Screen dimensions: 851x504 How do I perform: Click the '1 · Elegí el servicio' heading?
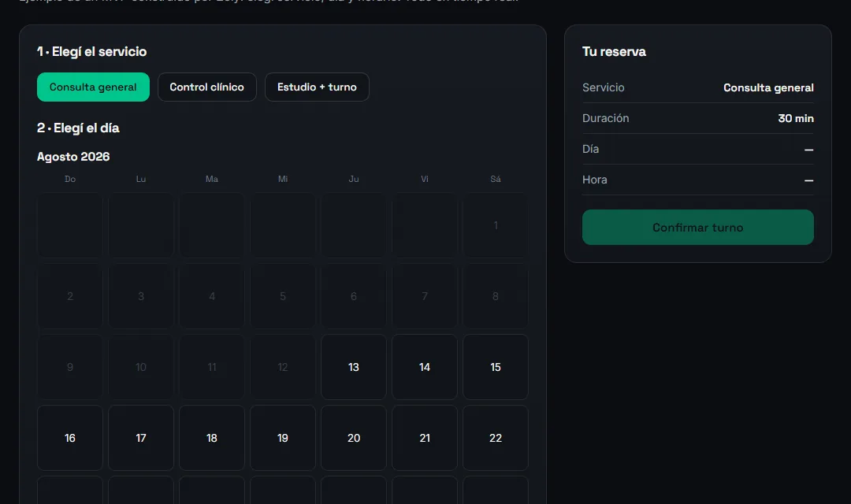coord(91,51)
